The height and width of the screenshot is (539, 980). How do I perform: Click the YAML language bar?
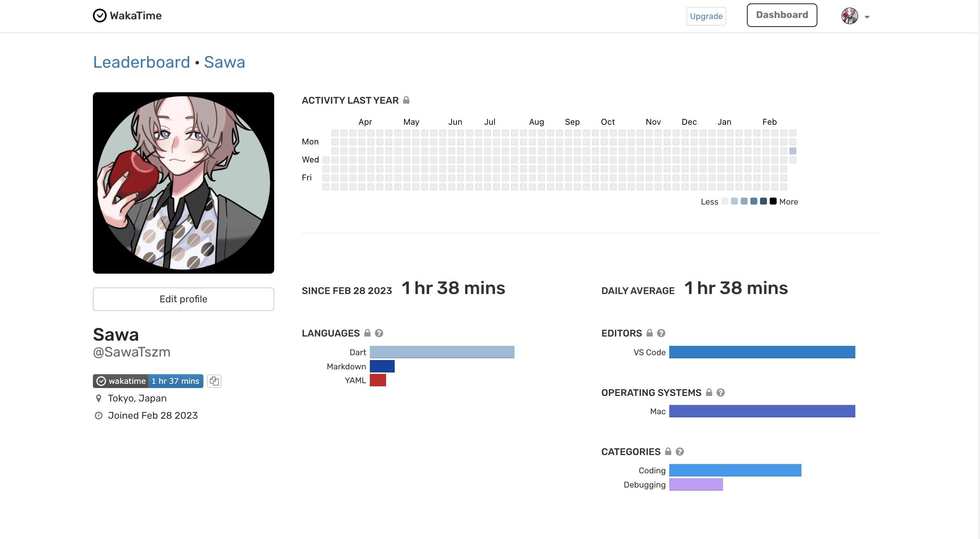[378, 380]
